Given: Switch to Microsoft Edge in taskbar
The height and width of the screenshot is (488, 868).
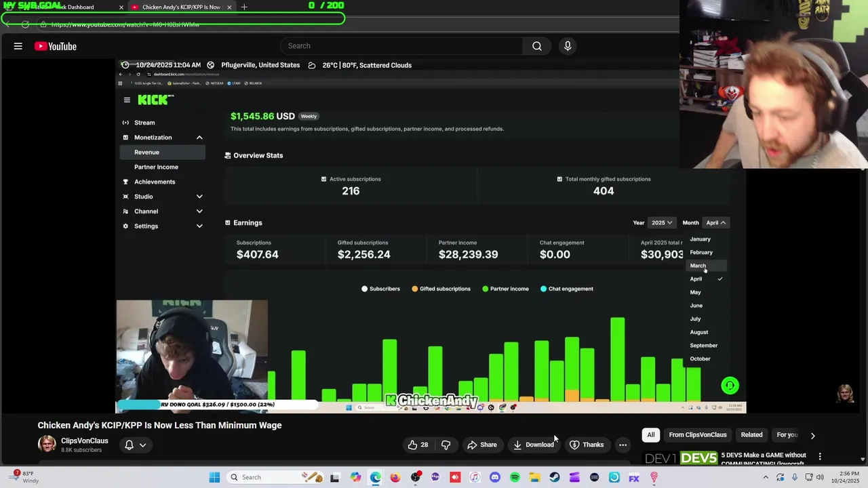Looking at the screenshot, I should tap(376, 477).
